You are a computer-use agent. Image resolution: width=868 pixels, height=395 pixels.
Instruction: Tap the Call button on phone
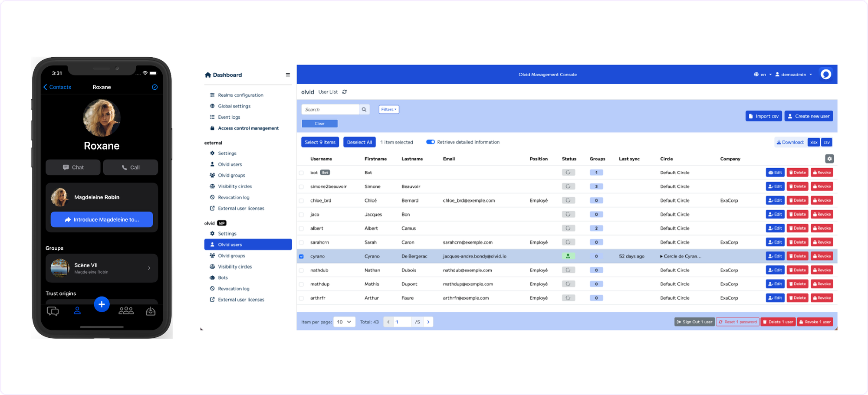[131, 167]
